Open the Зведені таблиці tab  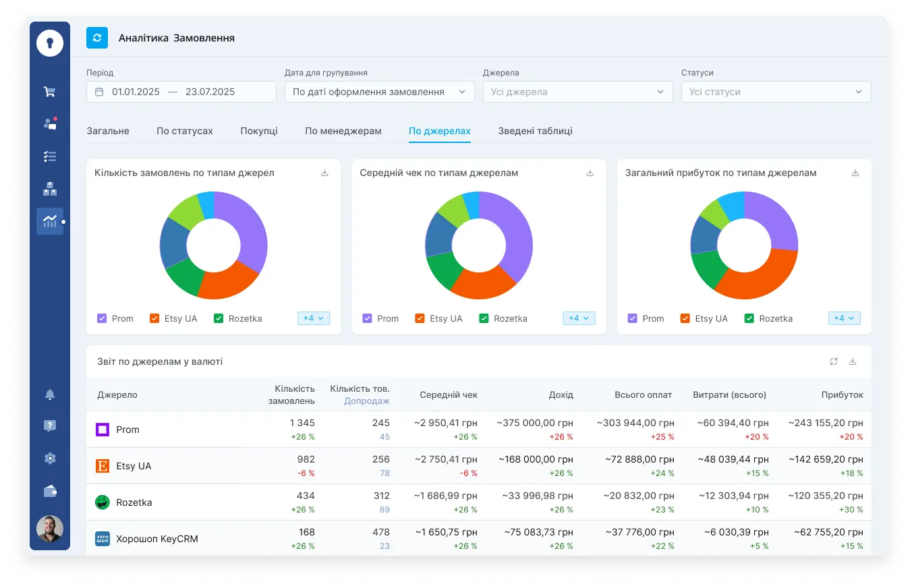coord(535,131)
